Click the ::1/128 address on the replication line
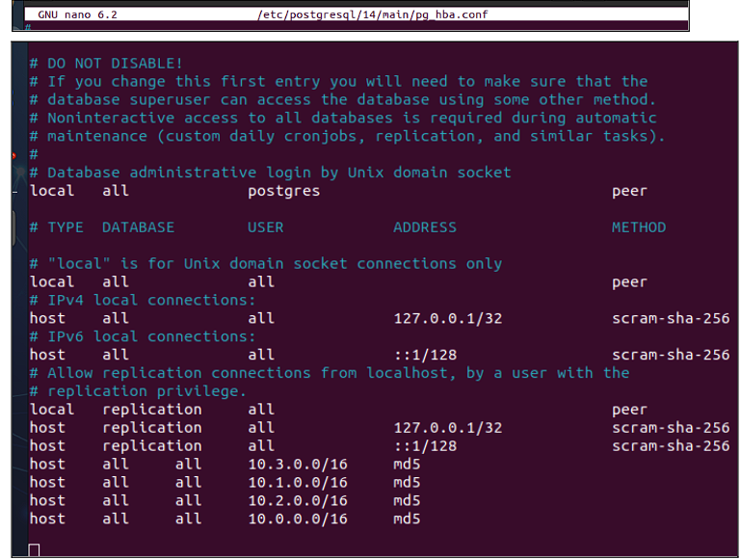 (x=425, y=446)
